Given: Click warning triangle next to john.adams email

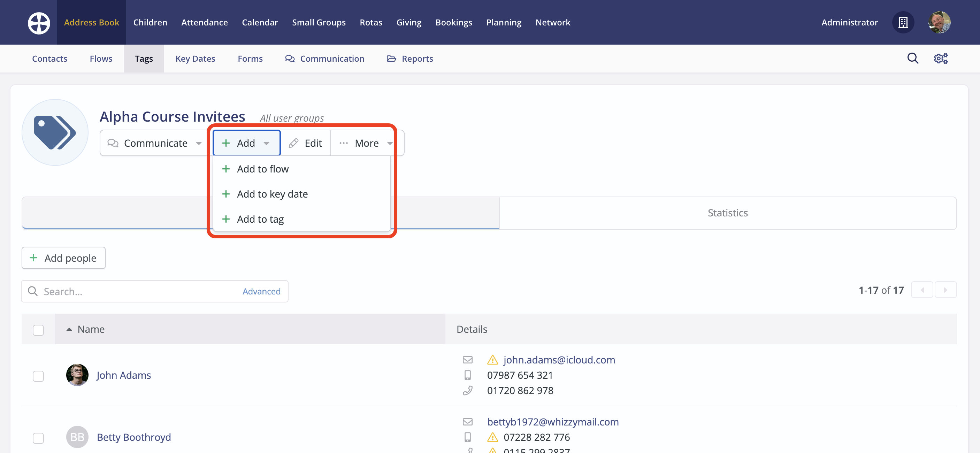Looking at the screenshot, I should click(492, 360).
